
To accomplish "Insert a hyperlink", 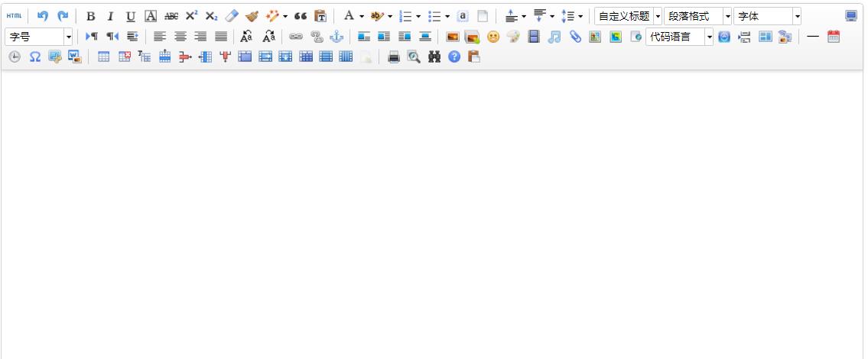I will (296, 37).
